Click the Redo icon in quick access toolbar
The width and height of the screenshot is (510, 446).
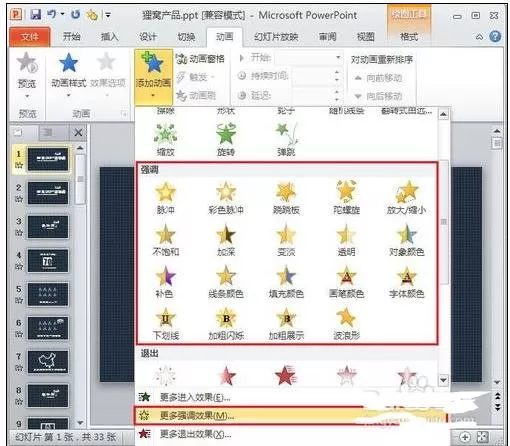(x=76, y=15)
